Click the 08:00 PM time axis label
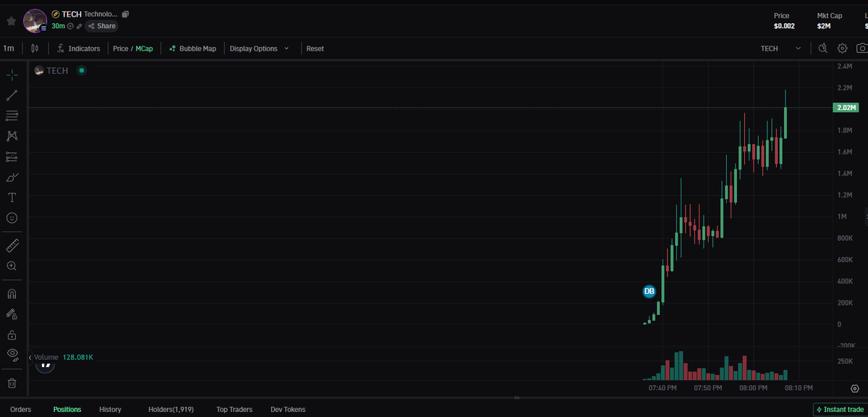The height and width of the screenshot is (417, 868). [x=753, y=388]
